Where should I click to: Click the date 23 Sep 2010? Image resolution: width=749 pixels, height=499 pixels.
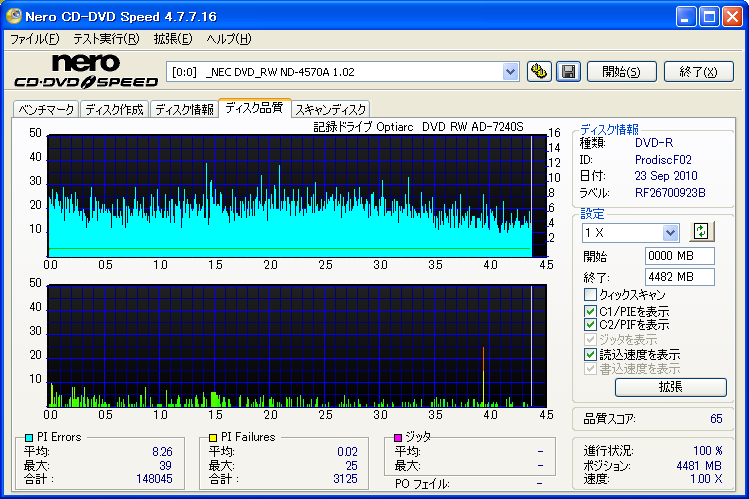[666, 176]
